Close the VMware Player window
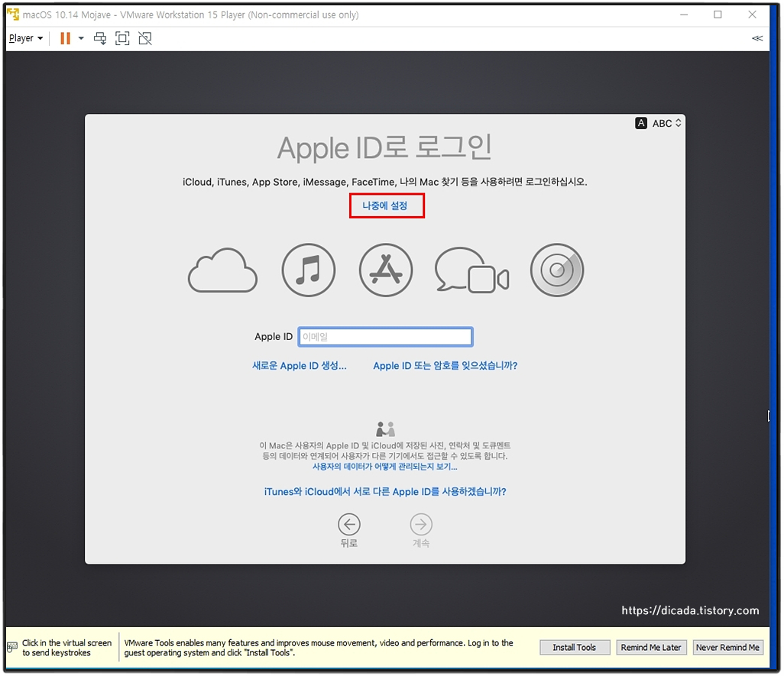Viewport: 784px width, 676px height. [752, 15]
